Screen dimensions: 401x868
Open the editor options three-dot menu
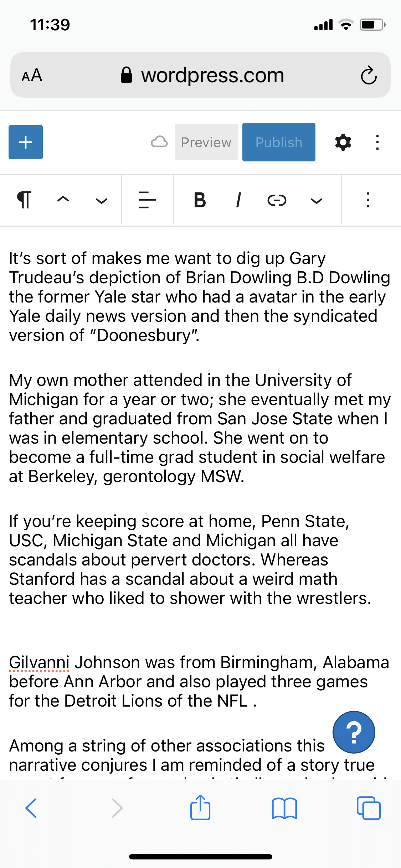click(x=377, y=142)
